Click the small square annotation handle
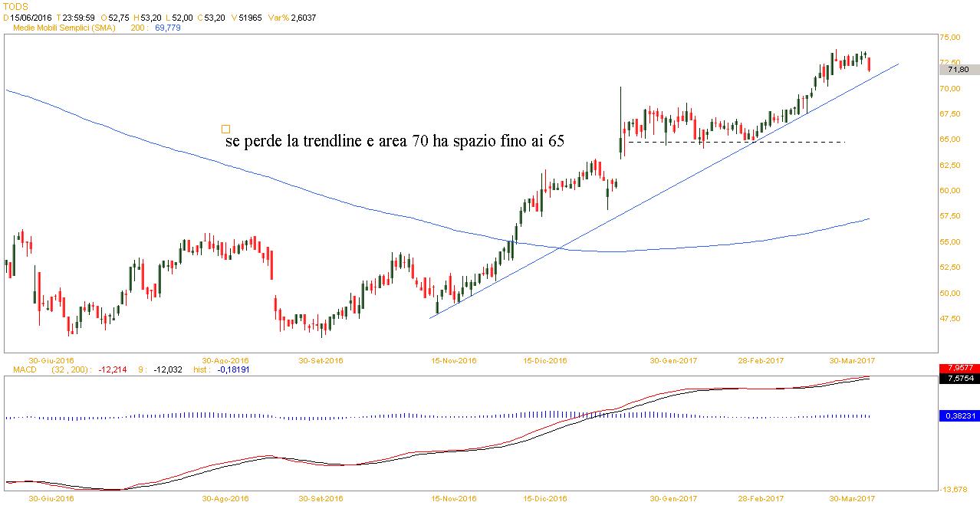980x512 pixels. point(225,129)
